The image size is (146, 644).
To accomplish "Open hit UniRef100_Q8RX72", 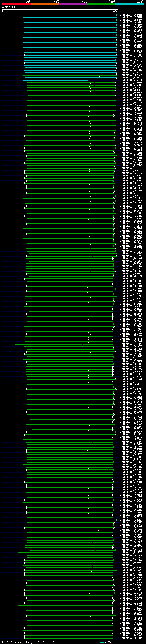I will pos(131,40).
